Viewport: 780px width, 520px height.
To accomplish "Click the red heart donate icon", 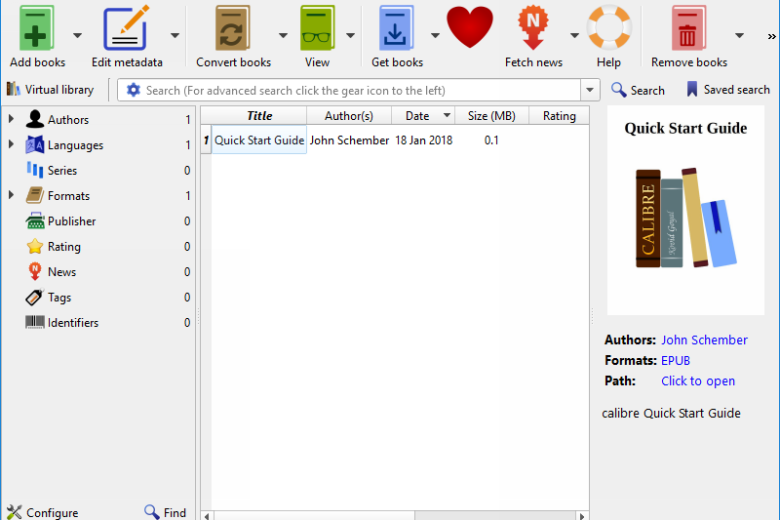I will (470, 27).
